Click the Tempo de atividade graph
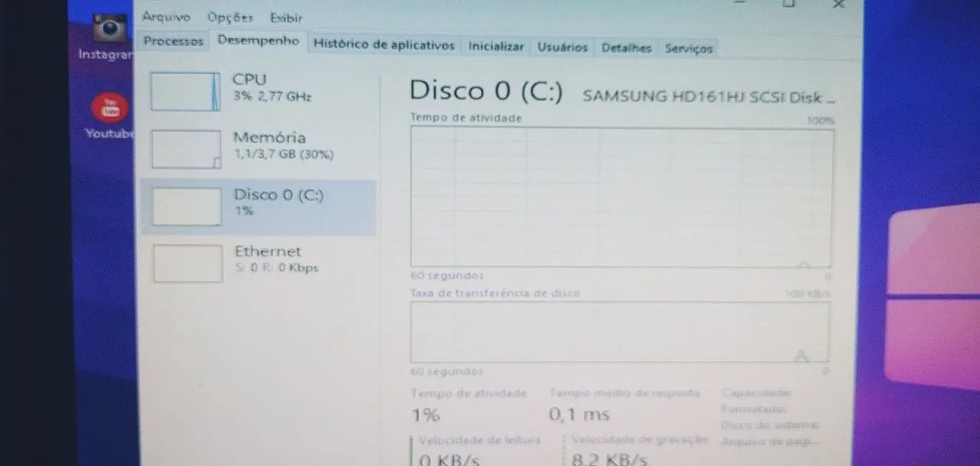 tap(622, 197)
